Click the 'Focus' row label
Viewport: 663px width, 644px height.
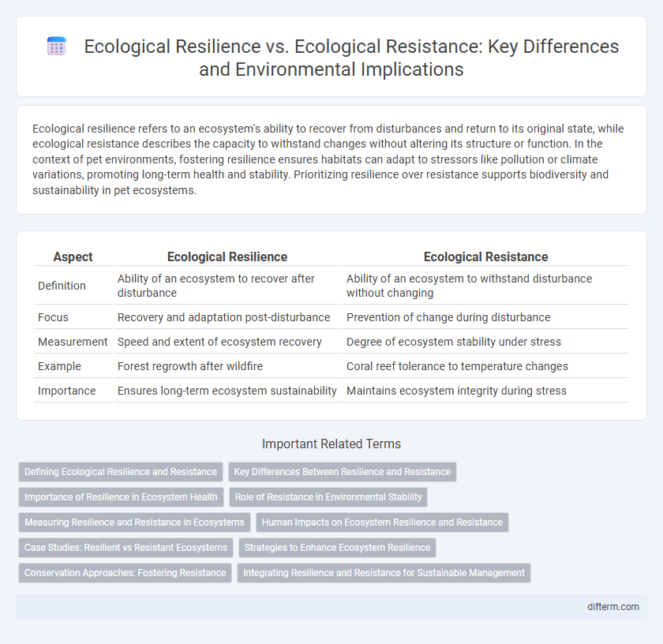click(x=53, y=317)
